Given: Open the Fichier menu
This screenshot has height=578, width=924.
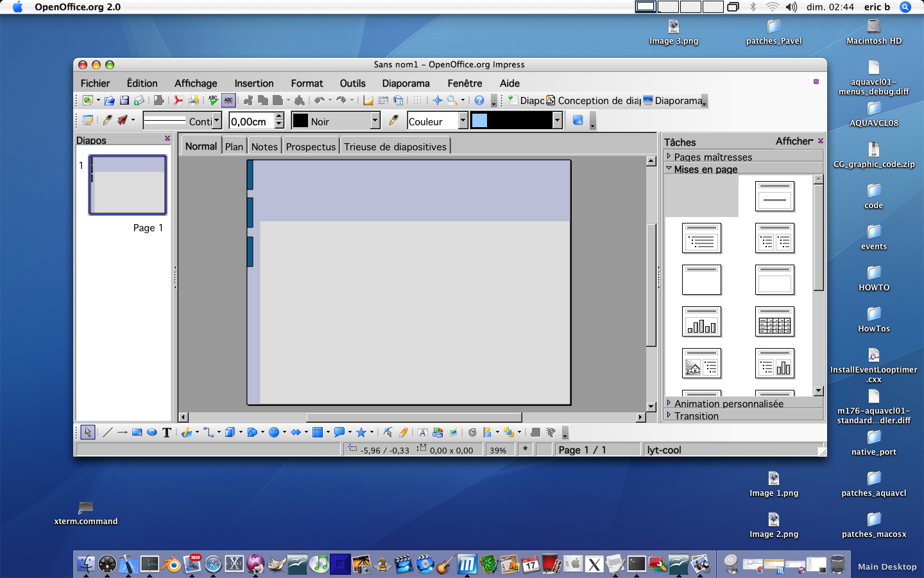Looking at the screenshot, I should tap(95, 83).
